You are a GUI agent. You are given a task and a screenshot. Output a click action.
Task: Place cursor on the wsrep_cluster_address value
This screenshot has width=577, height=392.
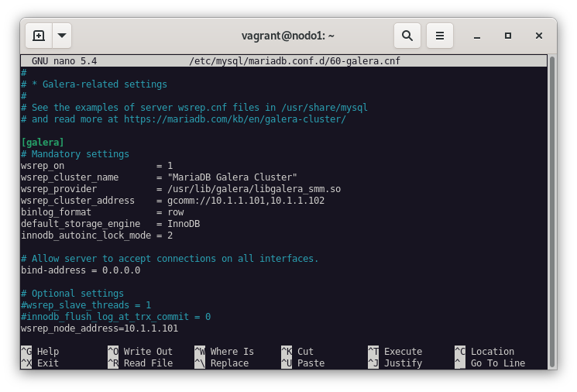(246, 201)
